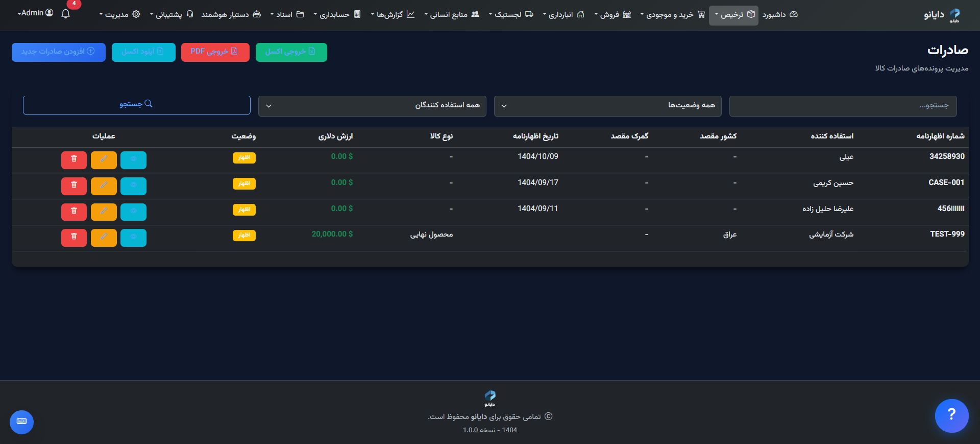Screen dimensions: 980x444
Task: Open the خرید و موجودی menu
Action: (673, 15)
